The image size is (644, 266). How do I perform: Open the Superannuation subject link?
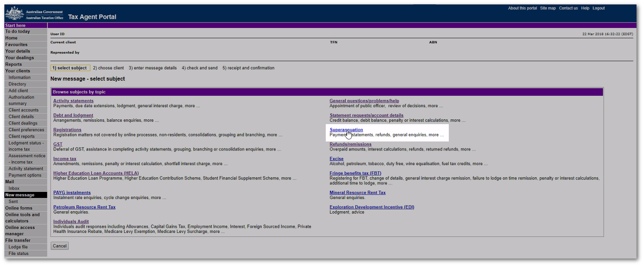coord(346,130)
